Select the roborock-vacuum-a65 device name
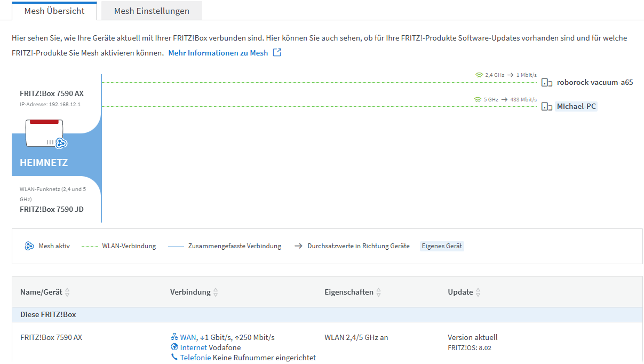 pos(595,82)
